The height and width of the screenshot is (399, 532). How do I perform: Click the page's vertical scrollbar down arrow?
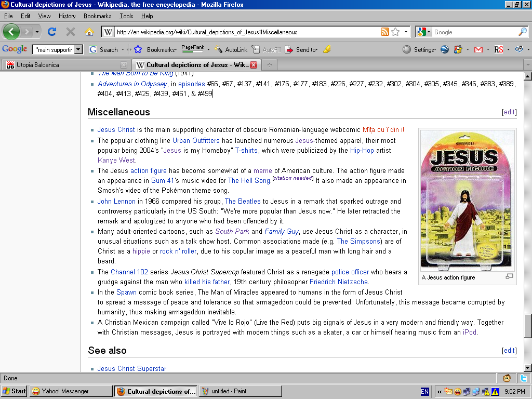527,368
